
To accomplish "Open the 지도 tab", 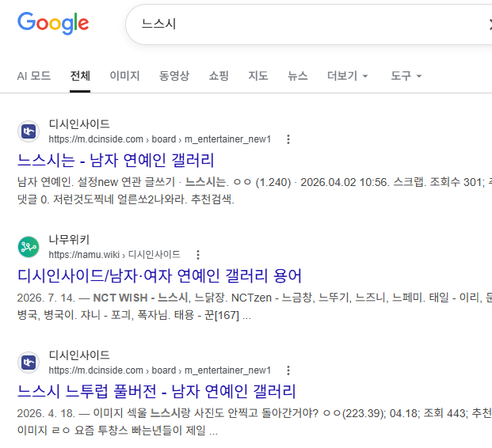I will [258, 76].
